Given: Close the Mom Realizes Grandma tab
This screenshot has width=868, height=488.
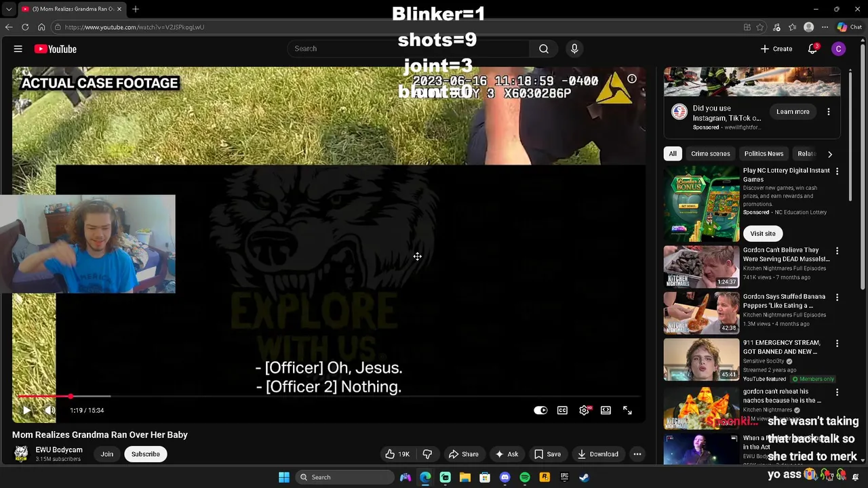Looking at the screenshot, I should click(x=119, y=9).
